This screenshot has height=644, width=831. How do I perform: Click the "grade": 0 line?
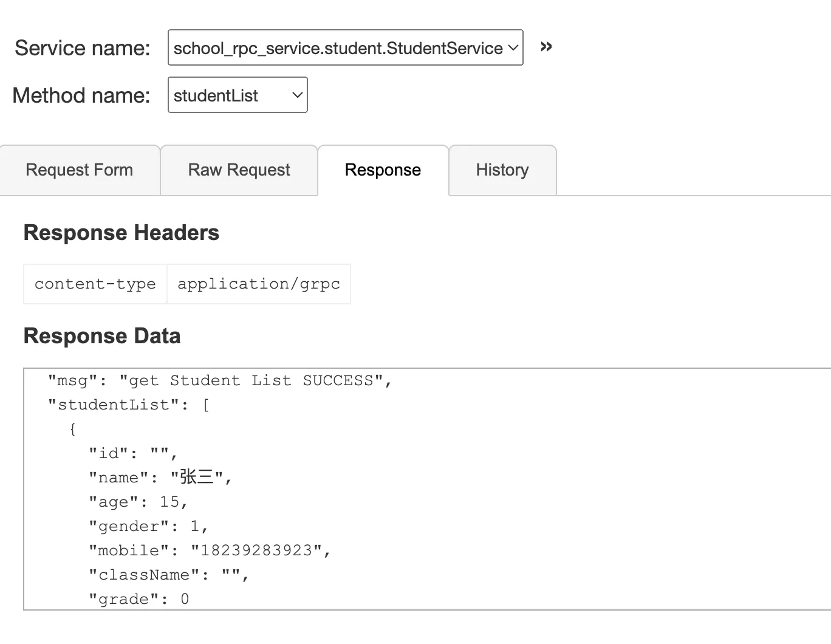[138, 600]
